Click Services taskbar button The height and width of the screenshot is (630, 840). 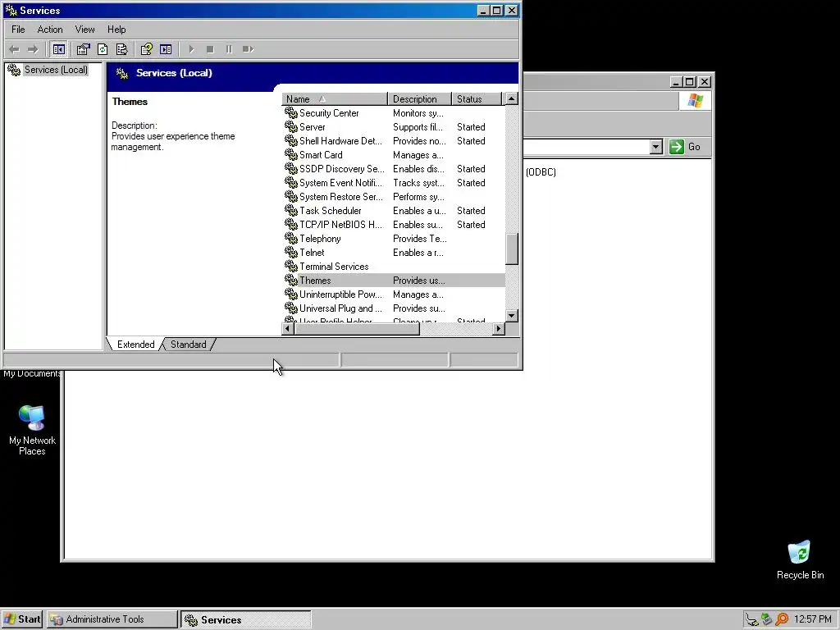245,620
